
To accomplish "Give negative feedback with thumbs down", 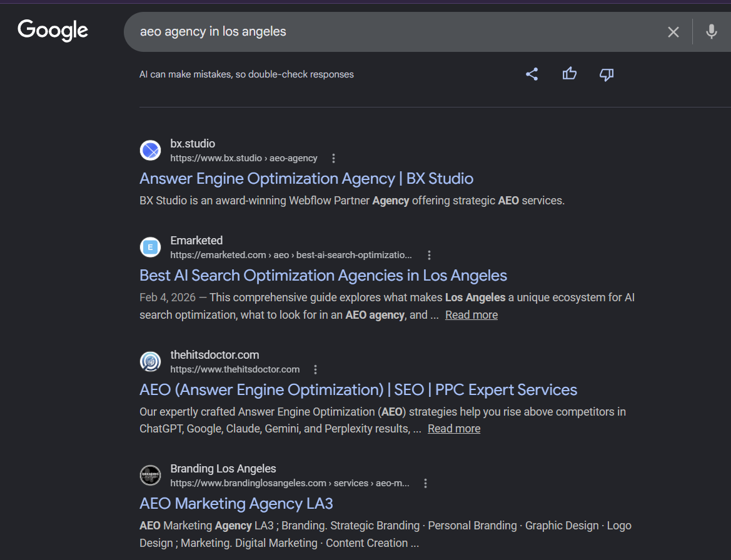I will [x=605, y=74].
